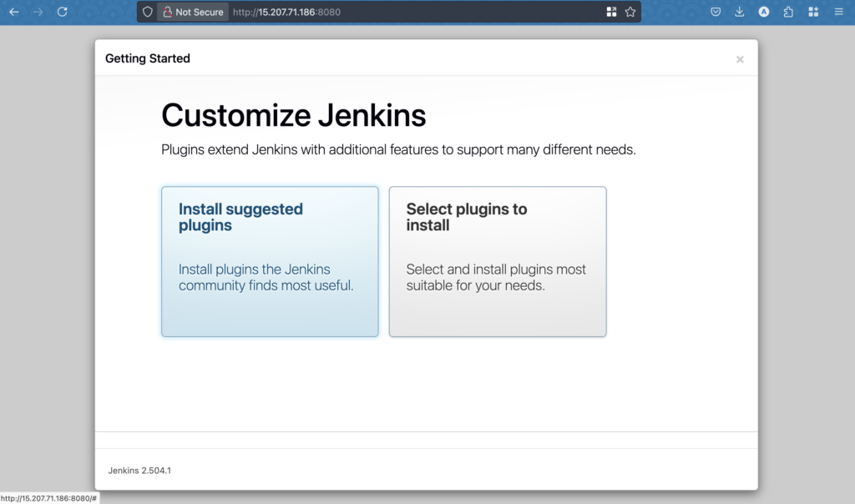Choose Select plugins to install

pos(498,261)
